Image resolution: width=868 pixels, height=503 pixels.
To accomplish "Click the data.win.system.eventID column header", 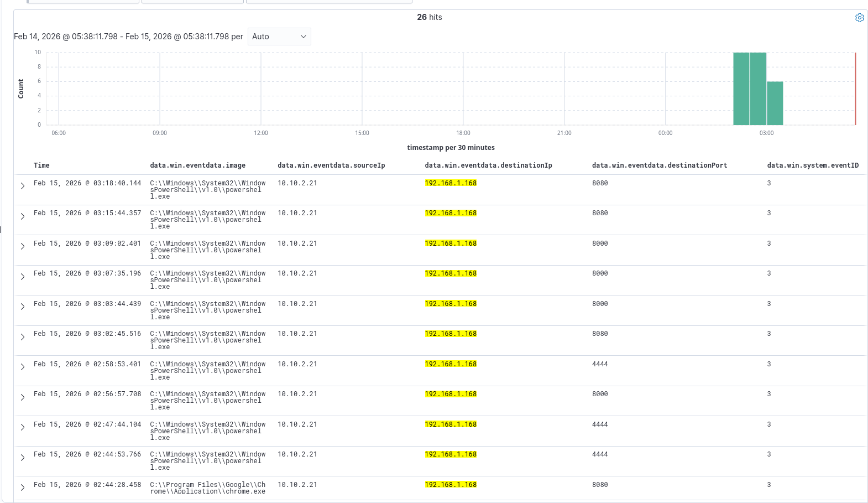I will [812, 165].
